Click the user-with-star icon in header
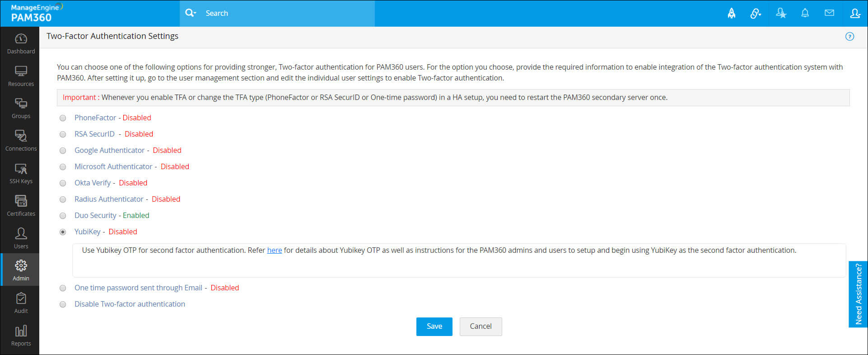Screen dimensions: 868x355 coord(781,13)
